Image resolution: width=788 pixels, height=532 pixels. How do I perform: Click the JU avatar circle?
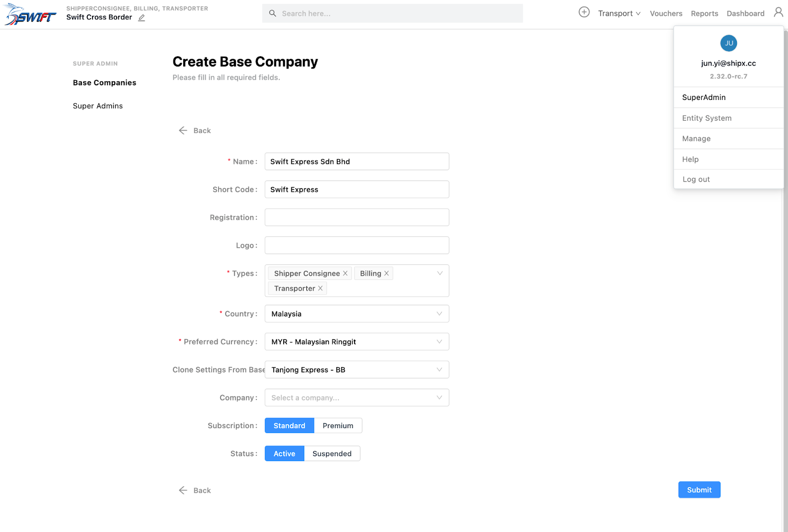(x=728, y=43)
